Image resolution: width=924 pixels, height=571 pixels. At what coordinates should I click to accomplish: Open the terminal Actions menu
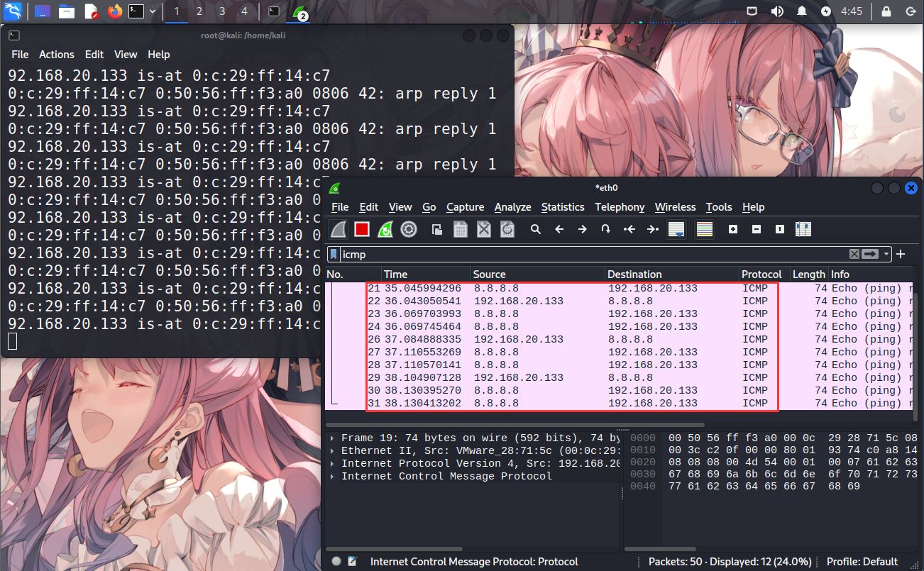(56, 55)
